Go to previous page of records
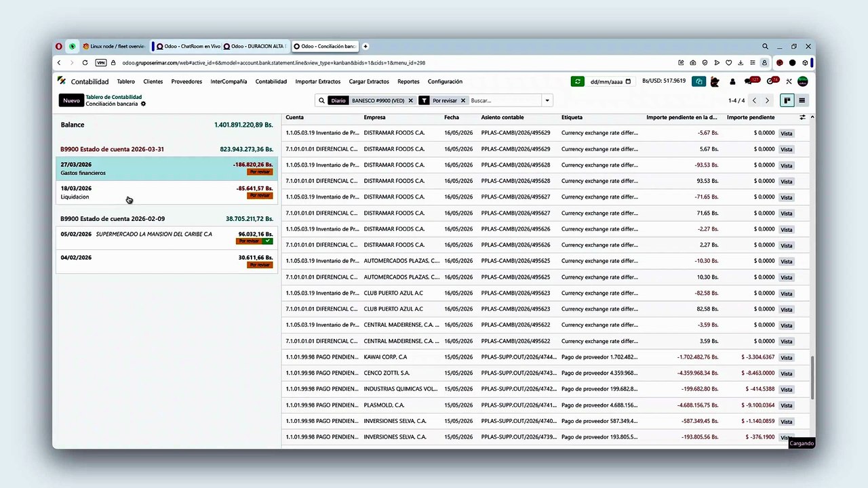 754,100
